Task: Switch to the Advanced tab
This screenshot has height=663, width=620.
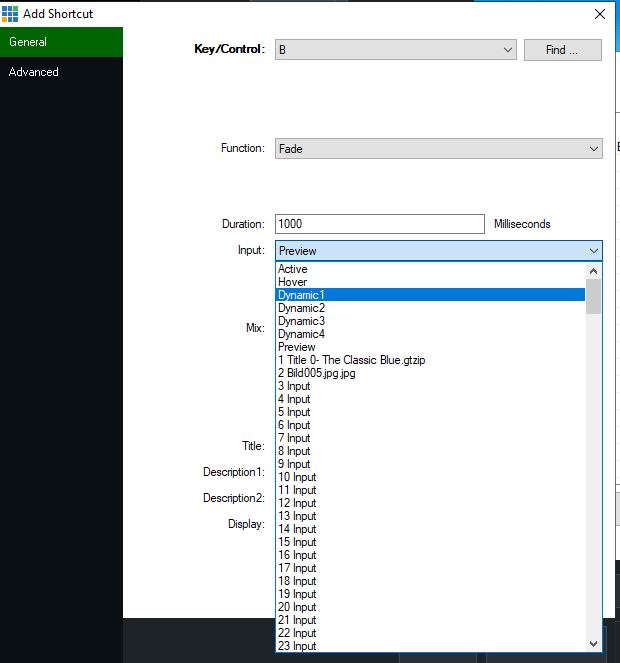Action: (34, 72)
